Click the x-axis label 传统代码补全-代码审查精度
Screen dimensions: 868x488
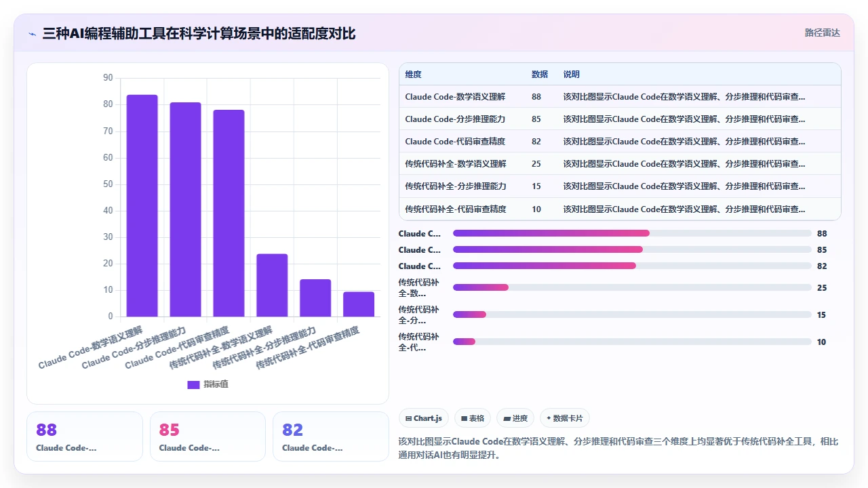[x=308, y=347]
